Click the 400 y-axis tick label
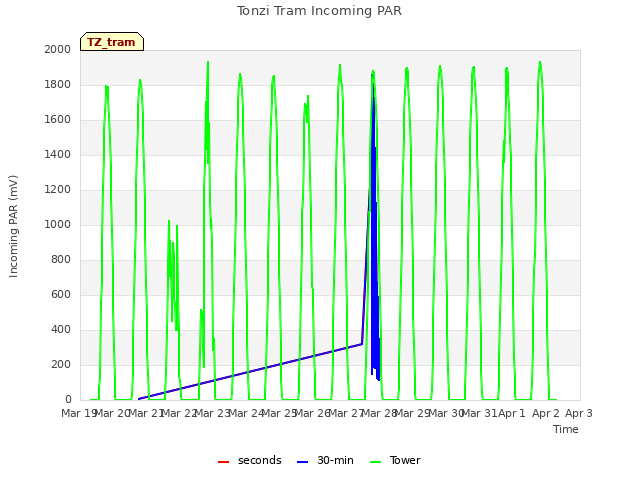Image resolution: width=640 pixels, height=480 pixels. (61, 329)
